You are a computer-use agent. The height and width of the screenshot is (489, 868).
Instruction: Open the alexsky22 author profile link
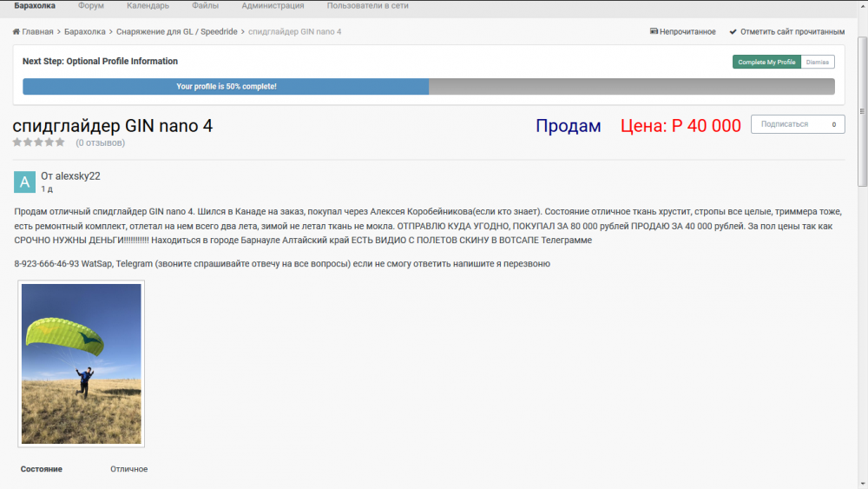pos(77,176)
